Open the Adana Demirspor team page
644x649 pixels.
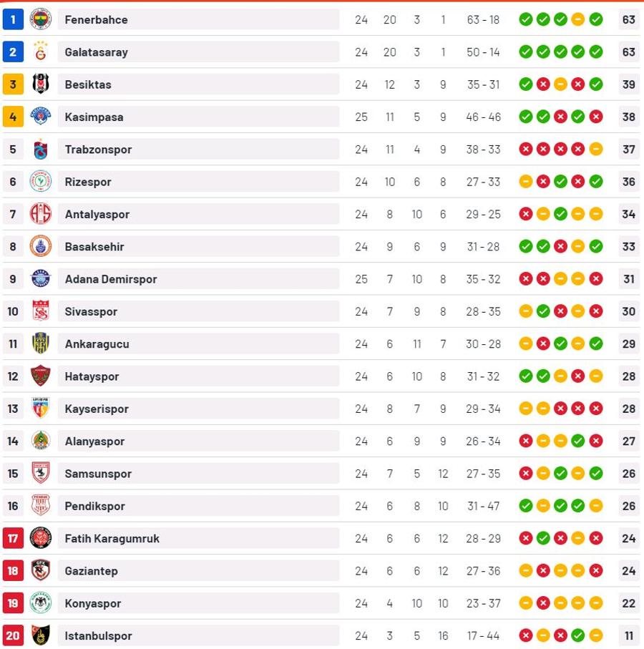pos(111,279)
